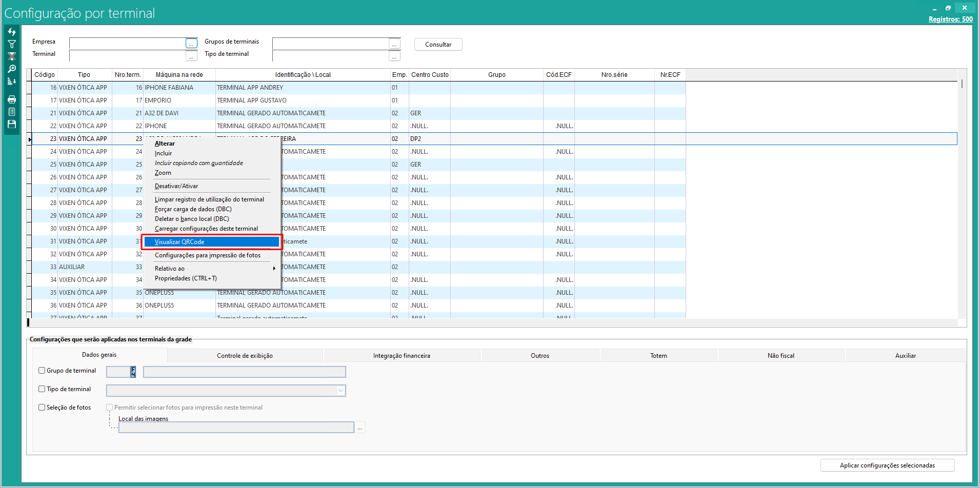Click the Grupos de terminais input field
The height and width of the screenshot is (488, 980).
tap(330, 44)
